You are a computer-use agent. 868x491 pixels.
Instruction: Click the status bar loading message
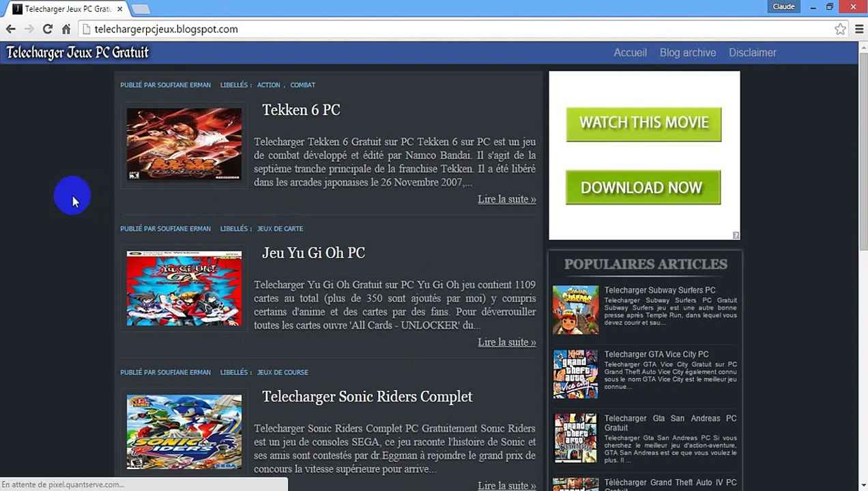[x=63, y=484]
